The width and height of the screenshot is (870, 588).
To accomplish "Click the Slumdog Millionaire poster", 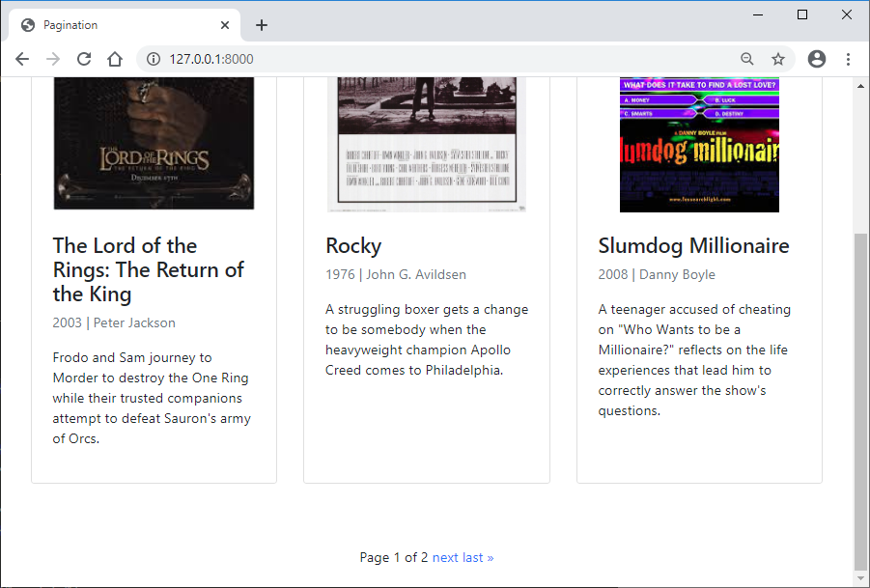I will [x=699, y=144].
